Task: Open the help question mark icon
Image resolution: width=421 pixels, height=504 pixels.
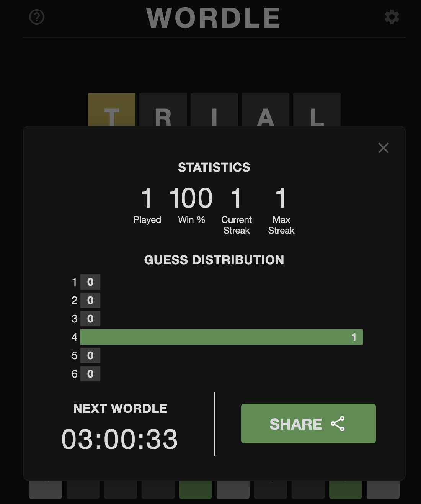Action: click(37, 17)
